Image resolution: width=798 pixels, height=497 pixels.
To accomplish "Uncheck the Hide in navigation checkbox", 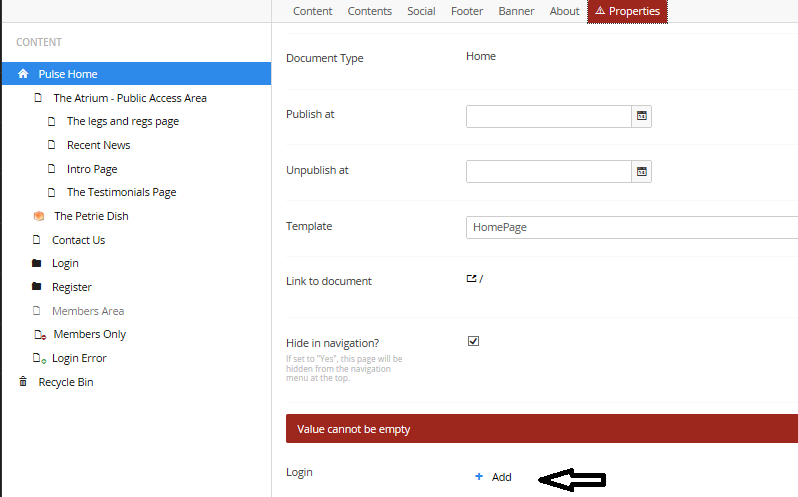I will point(473,341).
